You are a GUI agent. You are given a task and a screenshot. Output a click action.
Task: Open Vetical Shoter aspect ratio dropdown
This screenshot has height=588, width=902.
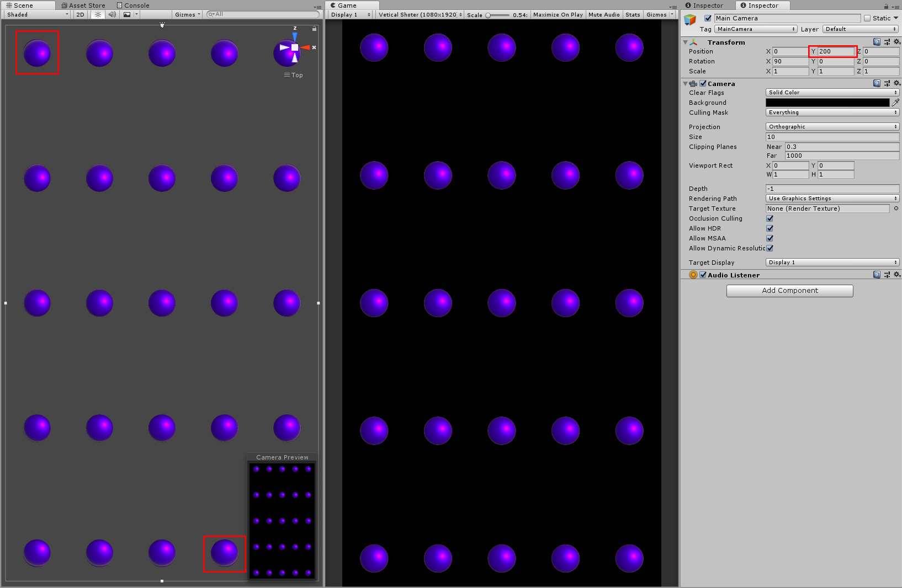[x=421, y=14]
